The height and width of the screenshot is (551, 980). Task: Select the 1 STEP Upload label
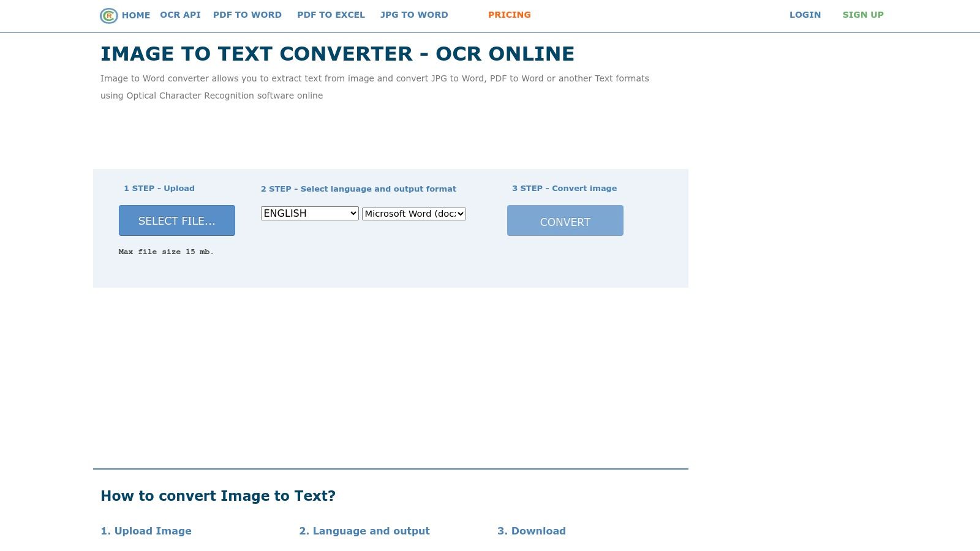pyautogui.click(x=159, y=188)
